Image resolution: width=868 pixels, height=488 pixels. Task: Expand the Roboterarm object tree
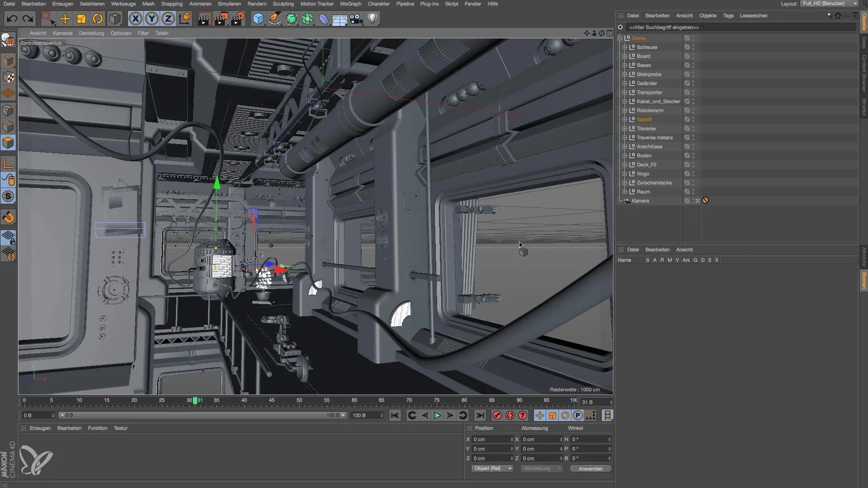tap(625, 110)
